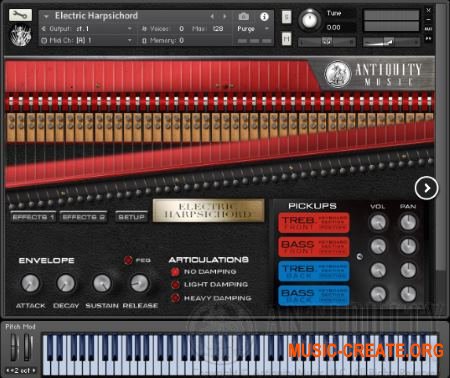Toggle the Treb. Front pickup button

[x=313, y=223]
